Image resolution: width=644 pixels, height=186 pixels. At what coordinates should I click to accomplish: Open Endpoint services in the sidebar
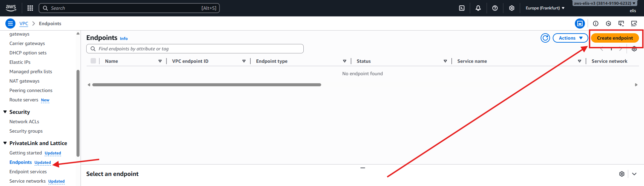pos(28,172)
